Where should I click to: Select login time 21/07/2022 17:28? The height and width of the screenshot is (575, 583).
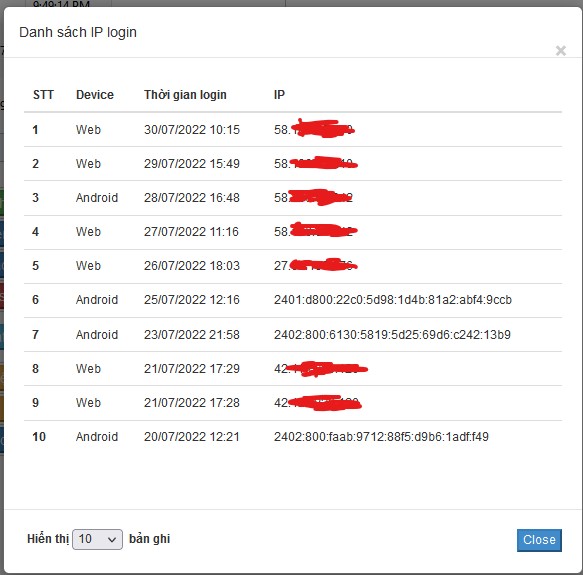point(192,403)
